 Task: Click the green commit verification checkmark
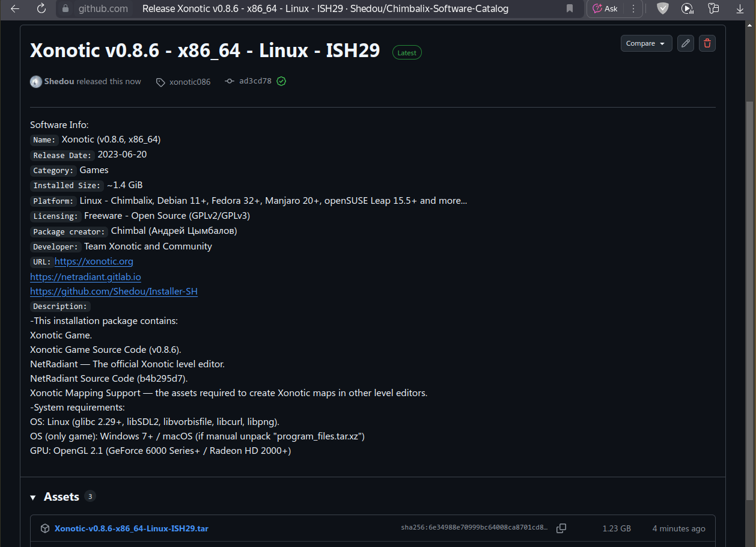281,81
